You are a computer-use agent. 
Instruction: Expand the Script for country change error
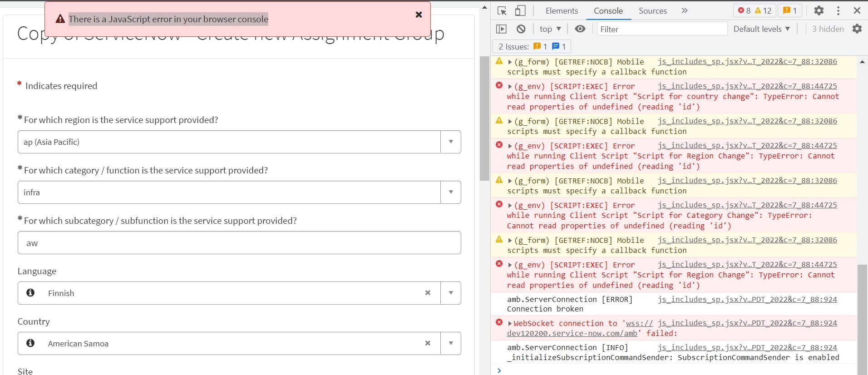[x=510, y=86]
